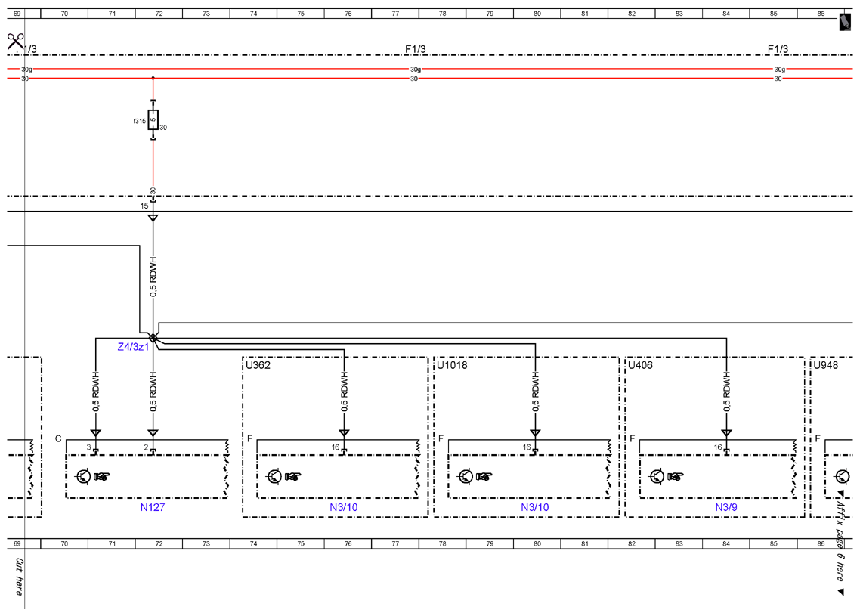Image resolution: width=860 pixels, height=616 pixels.
Task: Click the transistor symbol in the U406 box
Action: [x=657, y=476]
